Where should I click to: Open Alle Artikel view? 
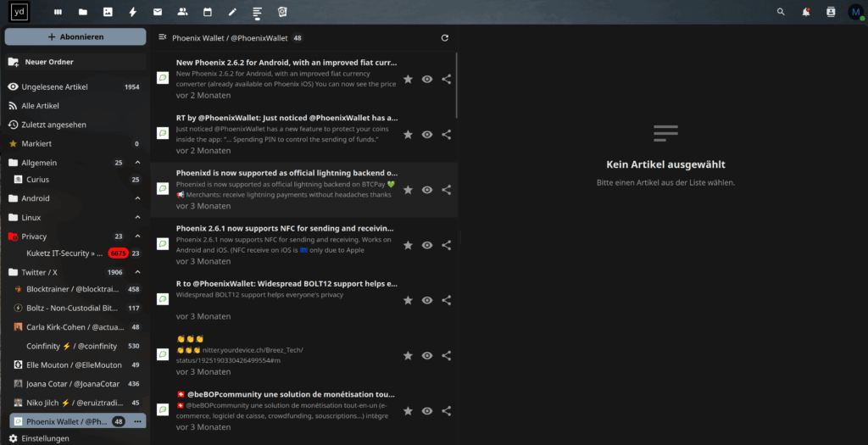coord(75,106)
